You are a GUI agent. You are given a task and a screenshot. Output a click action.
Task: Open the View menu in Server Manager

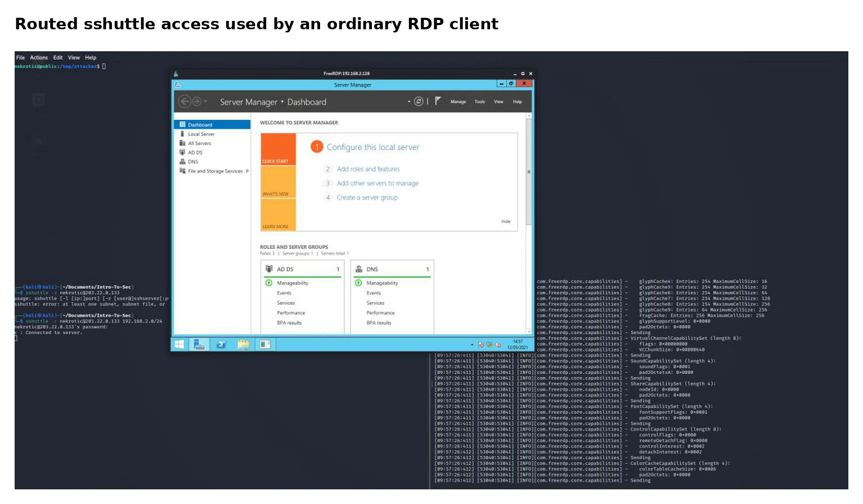pyautogui.click(x=498, y=102)
